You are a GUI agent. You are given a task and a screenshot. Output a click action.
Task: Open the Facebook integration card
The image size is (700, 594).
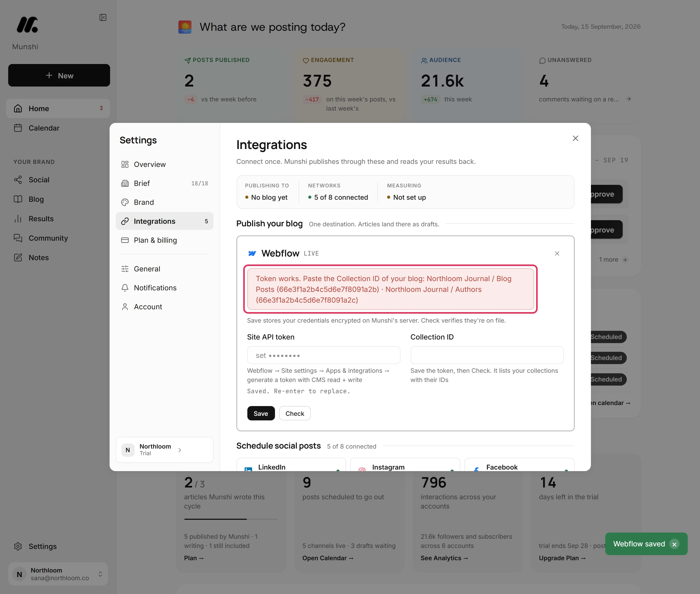[x=519, y=465]
